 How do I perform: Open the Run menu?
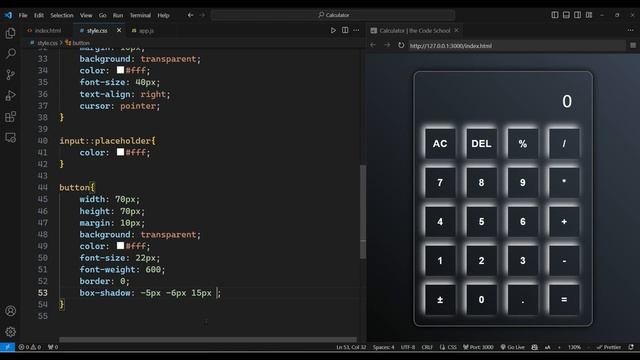coord(118,15)
